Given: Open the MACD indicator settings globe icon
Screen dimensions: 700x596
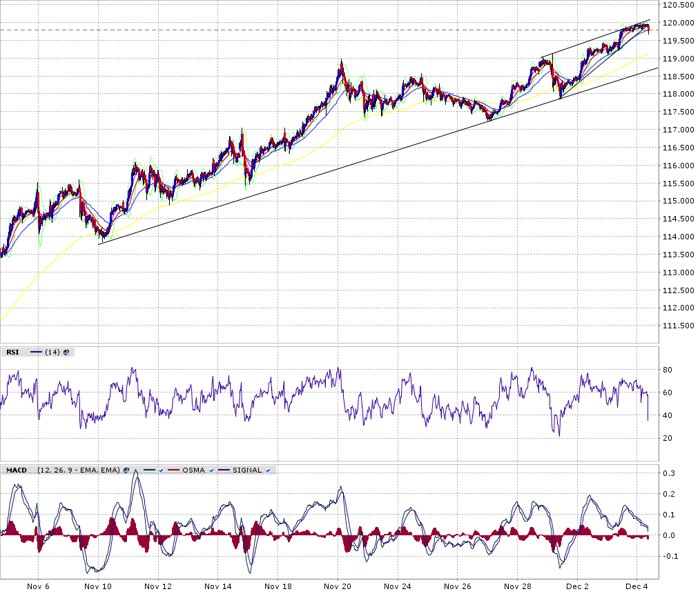Looking at the screenshot, I should [126, 470].
